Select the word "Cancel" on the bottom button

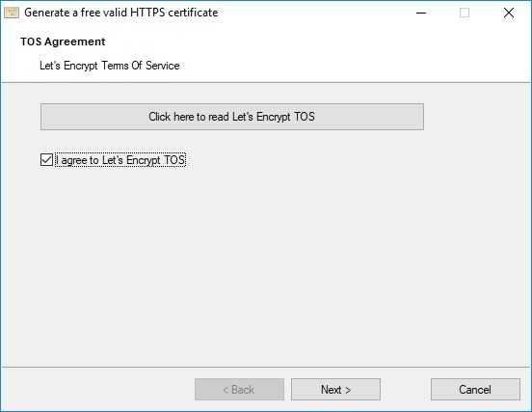point(475,390)
